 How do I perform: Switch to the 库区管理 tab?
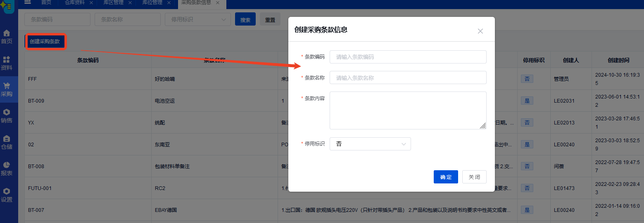point(113,2)
